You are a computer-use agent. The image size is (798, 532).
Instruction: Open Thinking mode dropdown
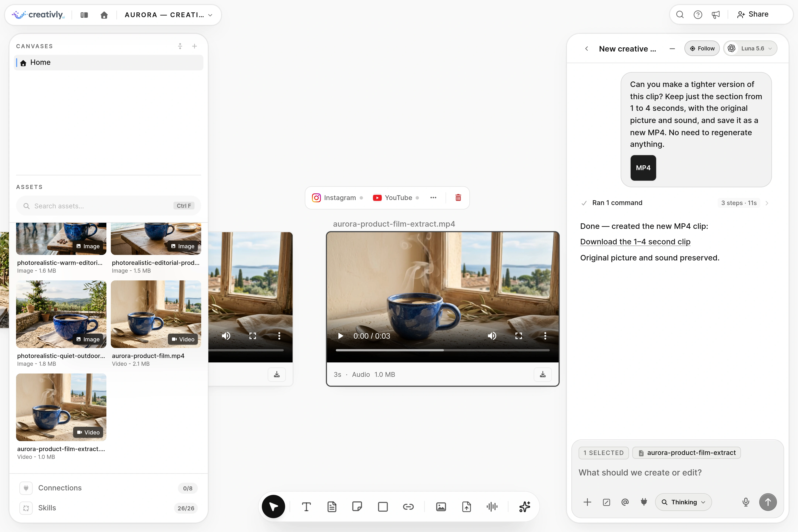point(683,502)
